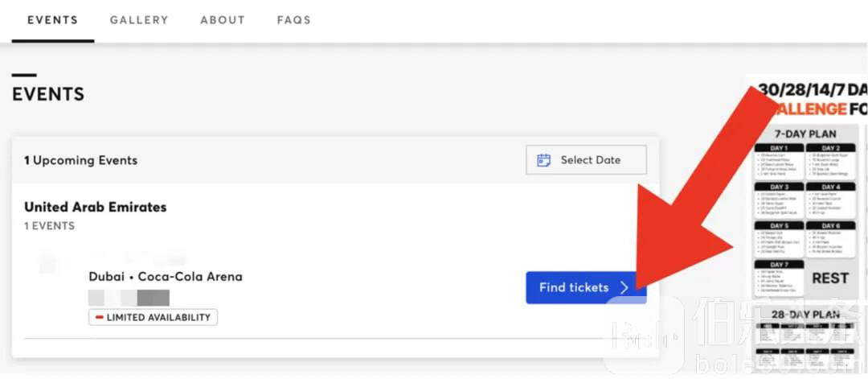
Task: Click the chevron arrow on Find tickets
Action: click(x=625, y=287)
